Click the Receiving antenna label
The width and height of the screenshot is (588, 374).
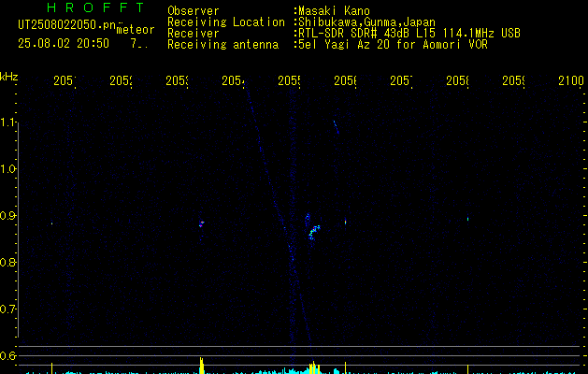[x=222, y=45]
